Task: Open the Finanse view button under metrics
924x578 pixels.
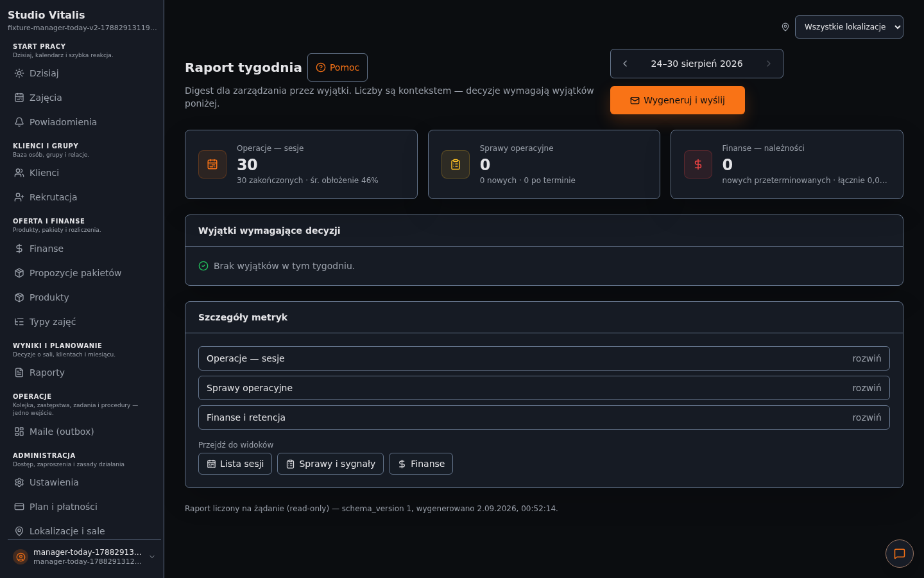Action: click(x=421, y=464)
